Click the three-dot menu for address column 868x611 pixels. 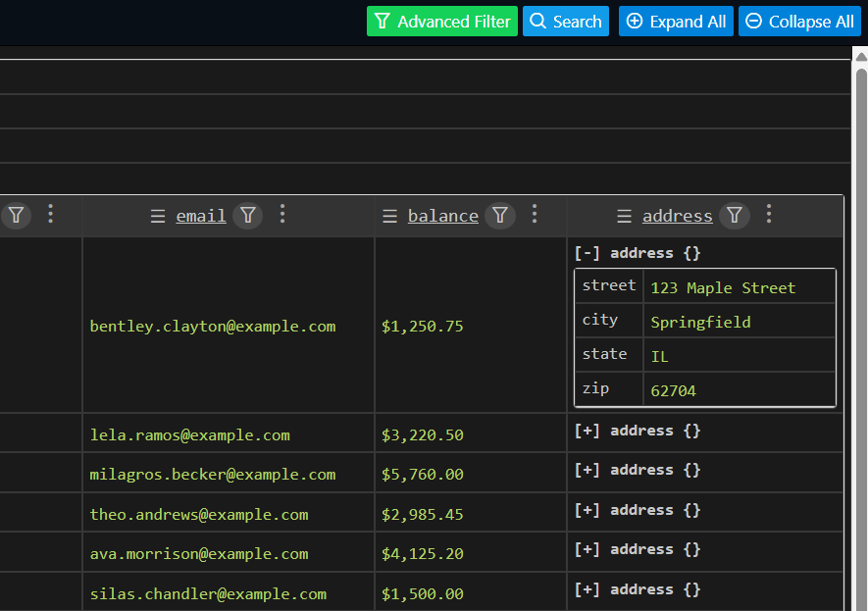769,215
